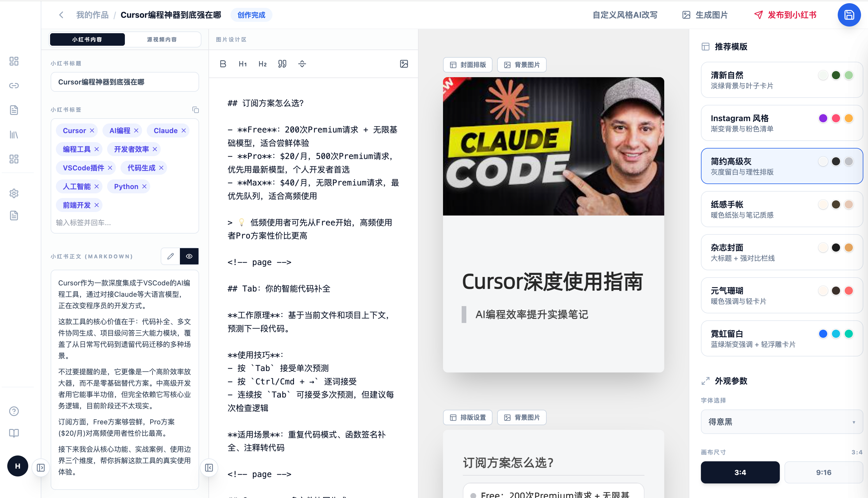Copy the Xiaohongshu tags

[x=196, y=110]
